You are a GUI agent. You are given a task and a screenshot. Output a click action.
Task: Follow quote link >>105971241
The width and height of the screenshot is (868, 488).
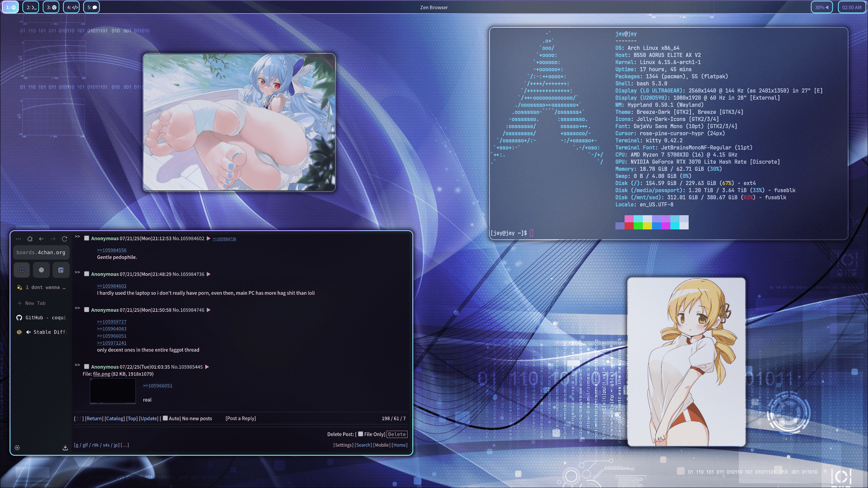(112, 343)
